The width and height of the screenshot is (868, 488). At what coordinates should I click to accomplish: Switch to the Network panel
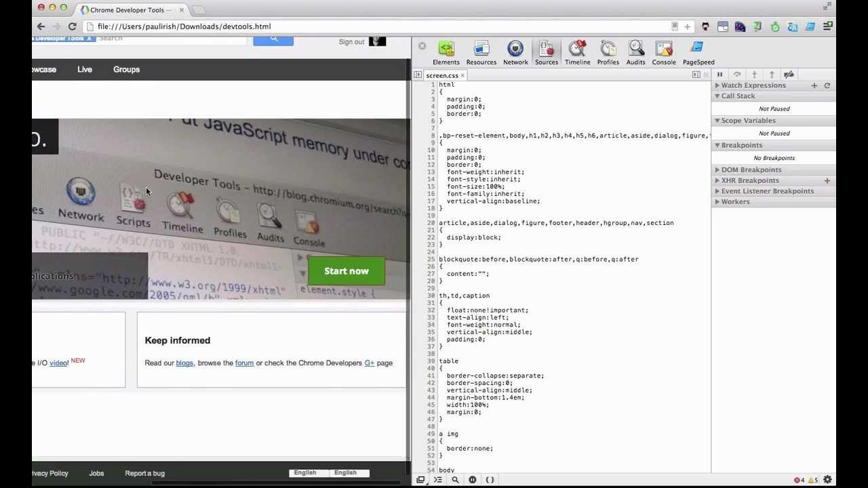tap(515, 53)
